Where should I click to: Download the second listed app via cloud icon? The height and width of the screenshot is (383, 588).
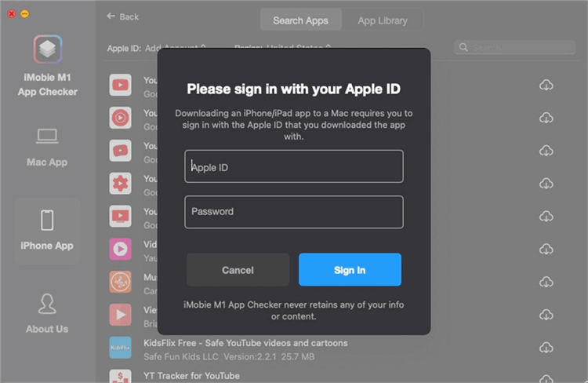[546, 118]
